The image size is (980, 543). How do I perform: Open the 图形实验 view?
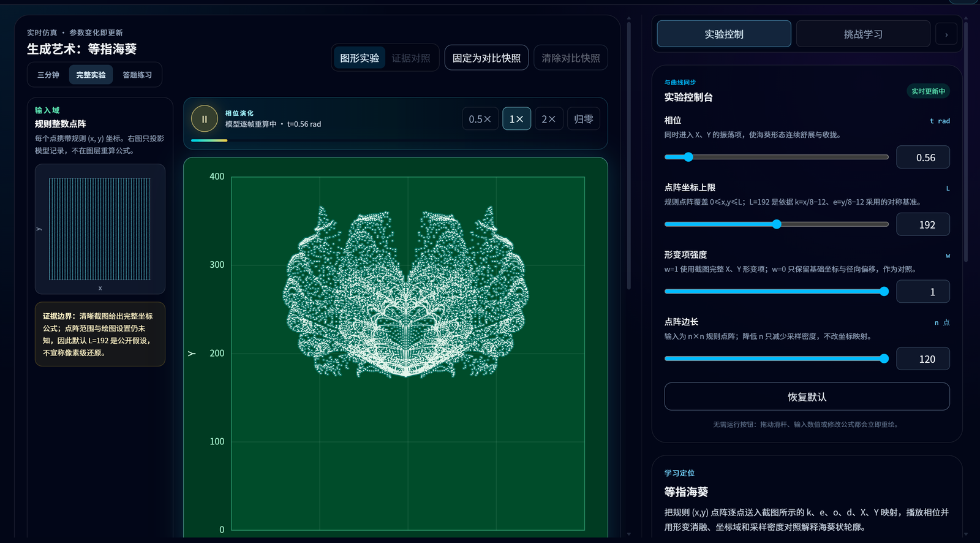coord(360,58)
